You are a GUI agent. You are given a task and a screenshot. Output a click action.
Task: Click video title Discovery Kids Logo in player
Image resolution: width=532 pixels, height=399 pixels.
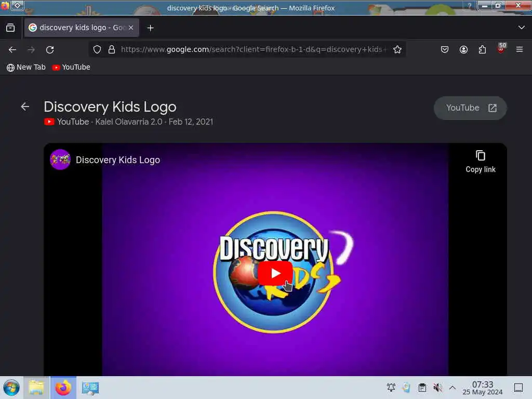(x=118, y=160)
